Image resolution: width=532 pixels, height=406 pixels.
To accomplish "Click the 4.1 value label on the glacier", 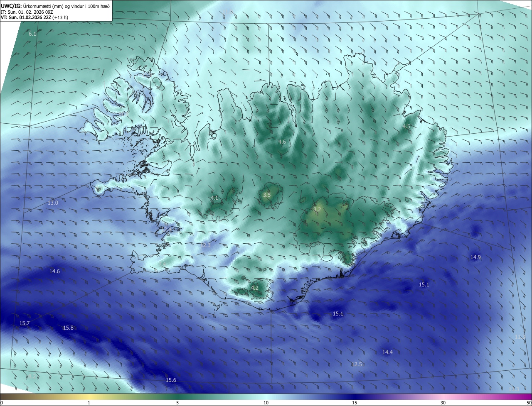I will (214, 198).
